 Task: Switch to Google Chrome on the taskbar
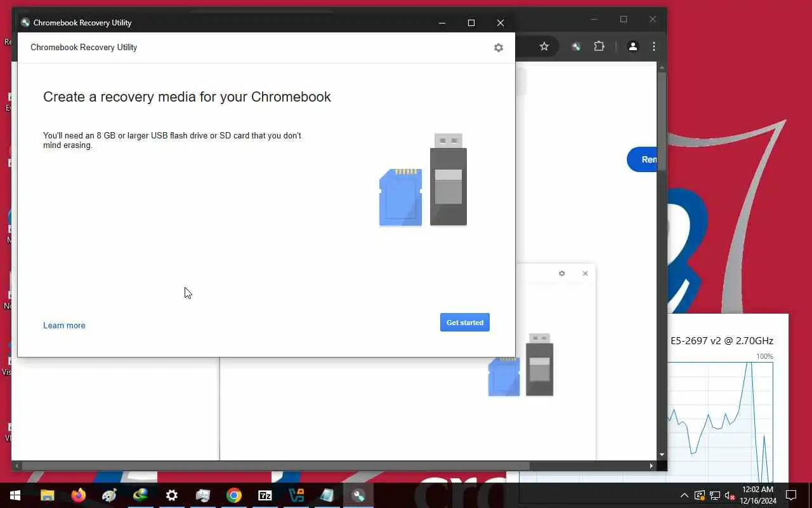(x=234, y=495)
